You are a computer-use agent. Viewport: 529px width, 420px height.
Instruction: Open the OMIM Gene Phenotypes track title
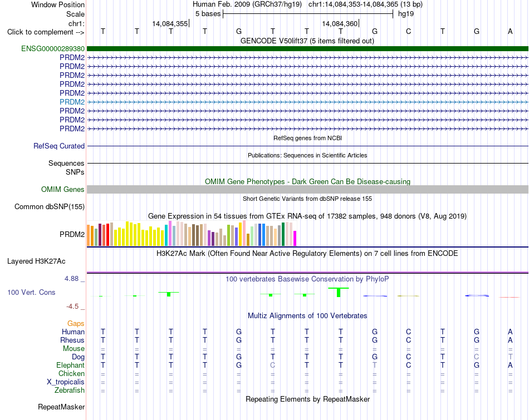point(307,181)
